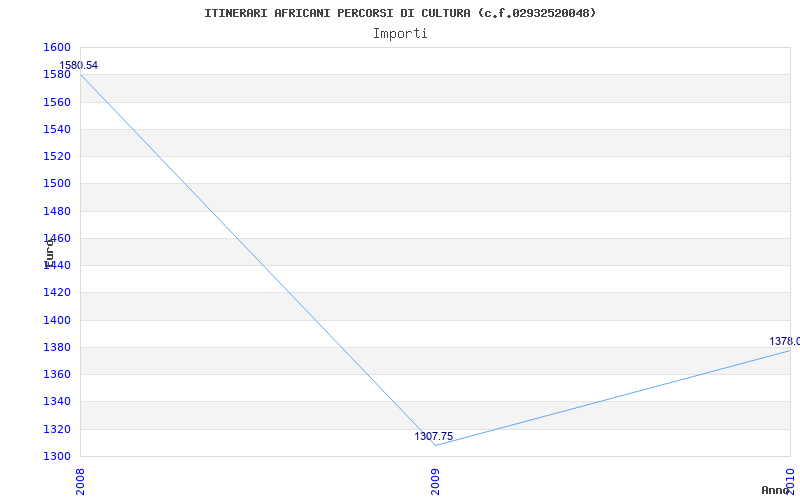Click the 1400 y-axis value
Viewport: 800px width, 500px height.
pos(56,320)
